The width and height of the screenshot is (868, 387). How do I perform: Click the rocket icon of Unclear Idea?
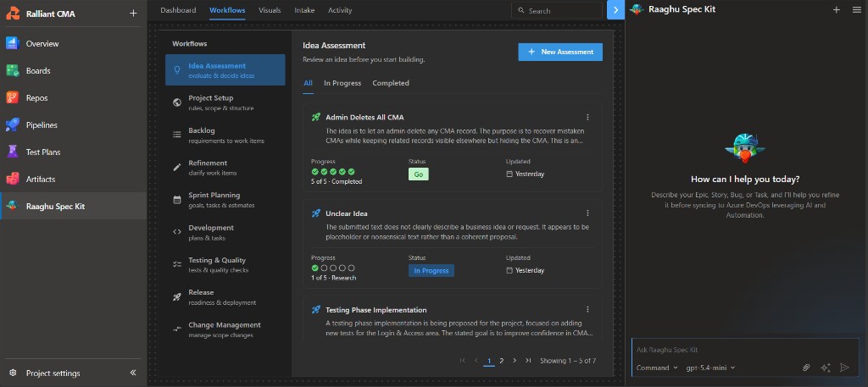[x=315, y=213]
